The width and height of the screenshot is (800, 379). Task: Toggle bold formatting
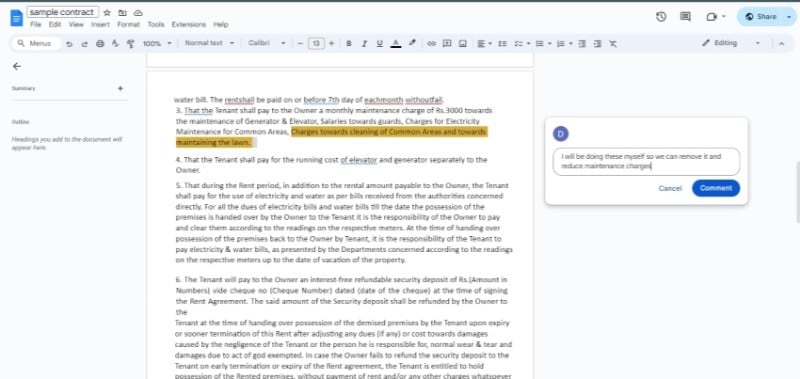(349, 43)
